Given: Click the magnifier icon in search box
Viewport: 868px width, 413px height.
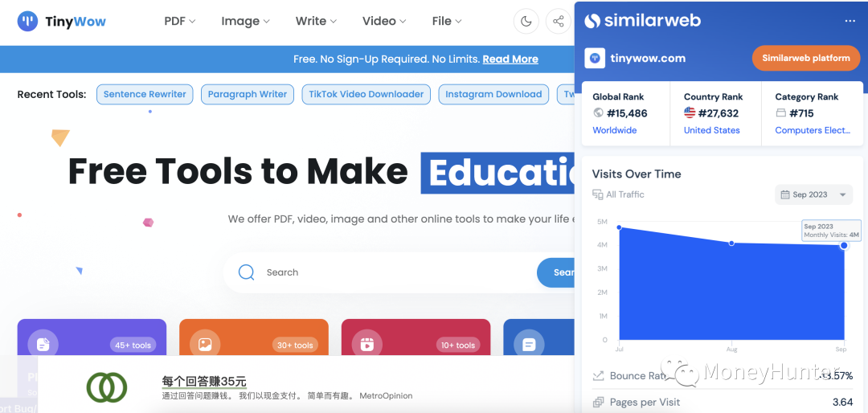Looking at the screenshot, I should click(x=246, y=272).
